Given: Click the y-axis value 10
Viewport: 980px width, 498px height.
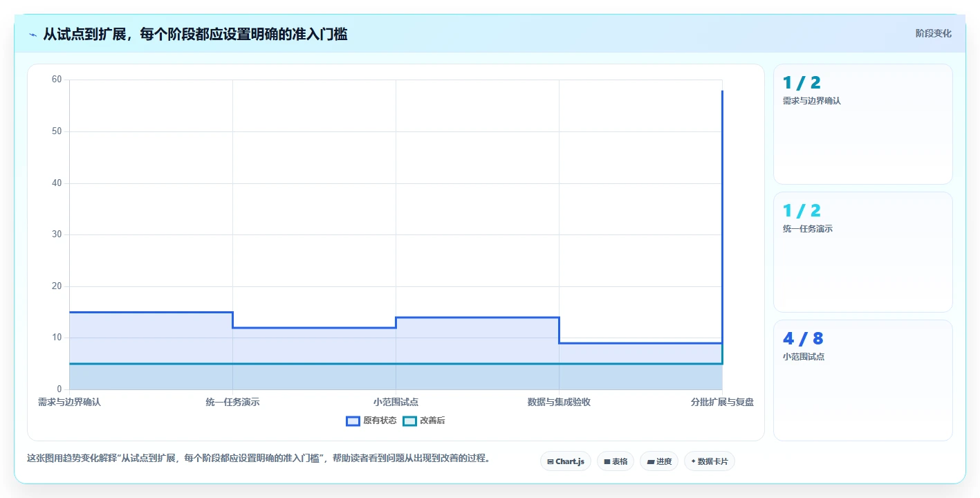Looking at the screenshot, I should click(x=57, y=338).
